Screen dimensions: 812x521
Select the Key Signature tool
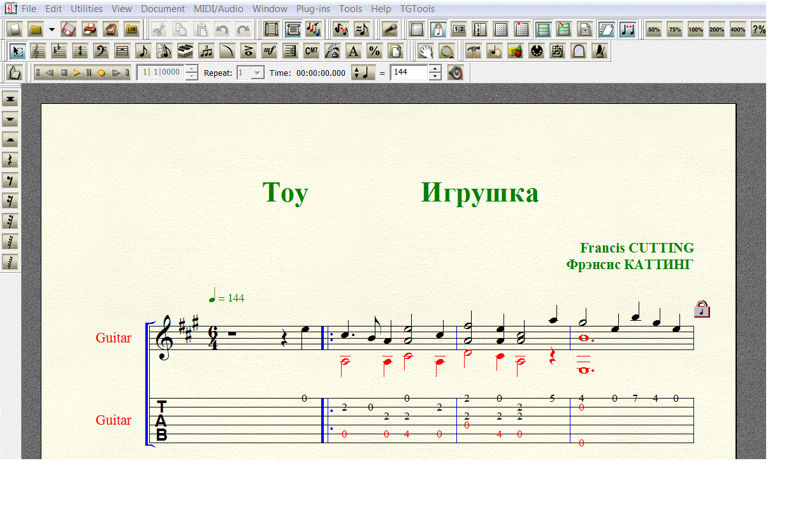tap(59, 51)
